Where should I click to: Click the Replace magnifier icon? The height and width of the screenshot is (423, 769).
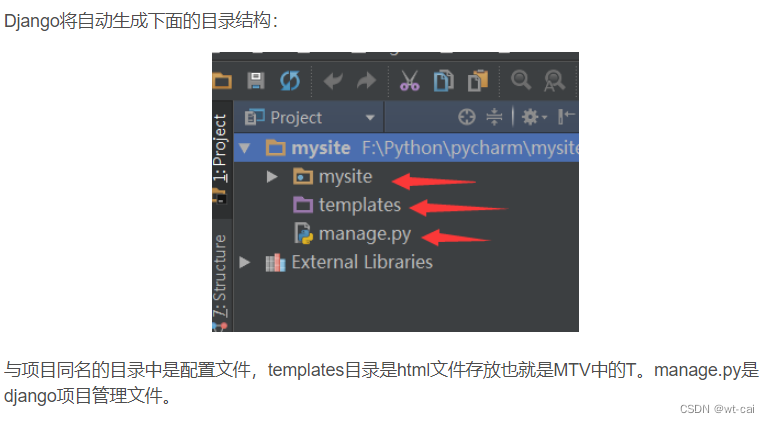[x=554, y=80]
